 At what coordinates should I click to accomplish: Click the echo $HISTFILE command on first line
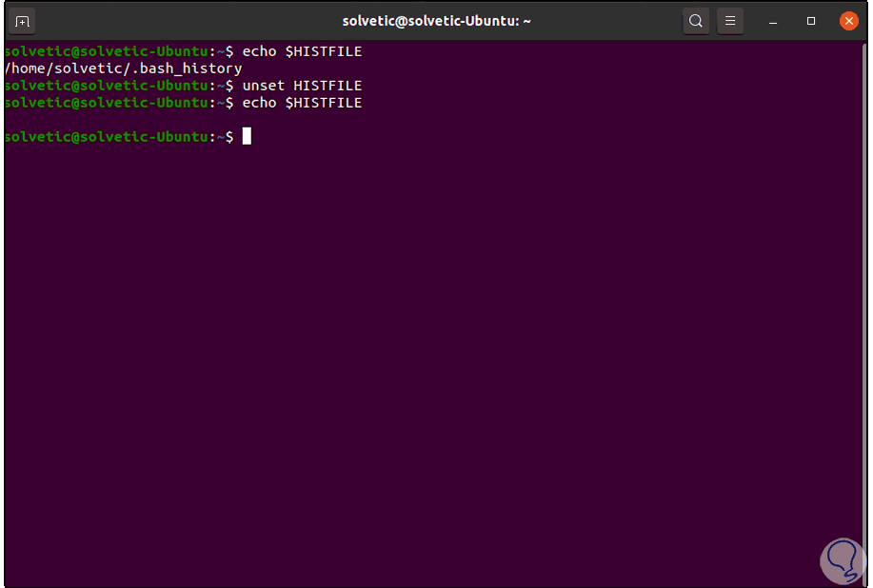coord(302,51)
